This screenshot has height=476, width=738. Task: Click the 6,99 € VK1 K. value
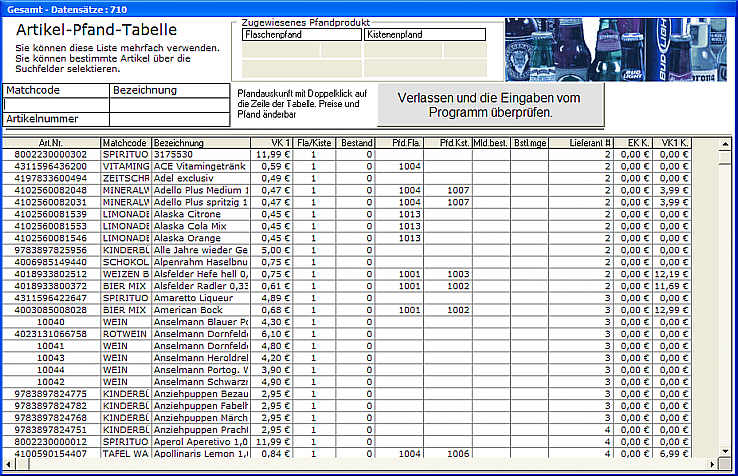pos(672,454)
